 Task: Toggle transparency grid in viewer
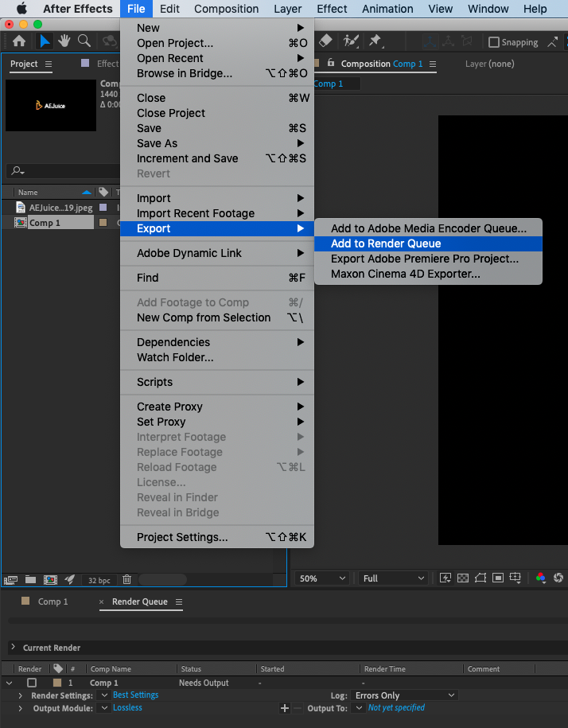pyautogui.click(x=463, y=578)
